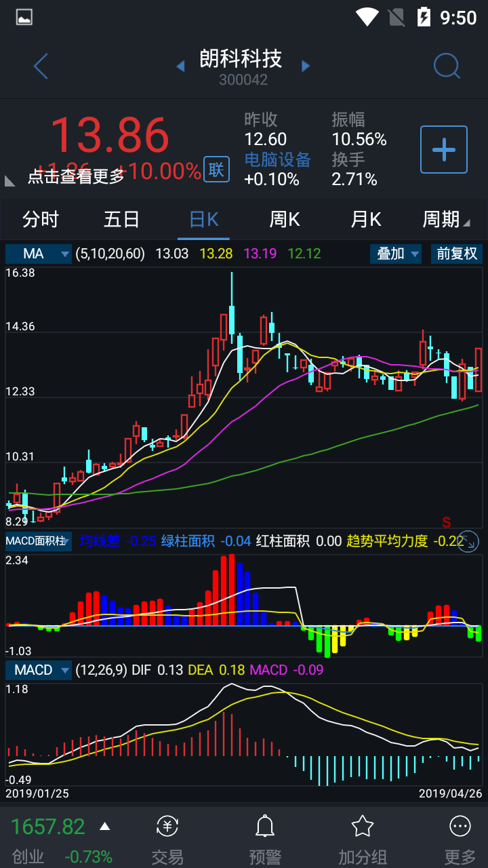The height and width of the screenshot is (868, 488).
Task: Tap the 昨收 12.60 value
Action: [x=266, y=140]
